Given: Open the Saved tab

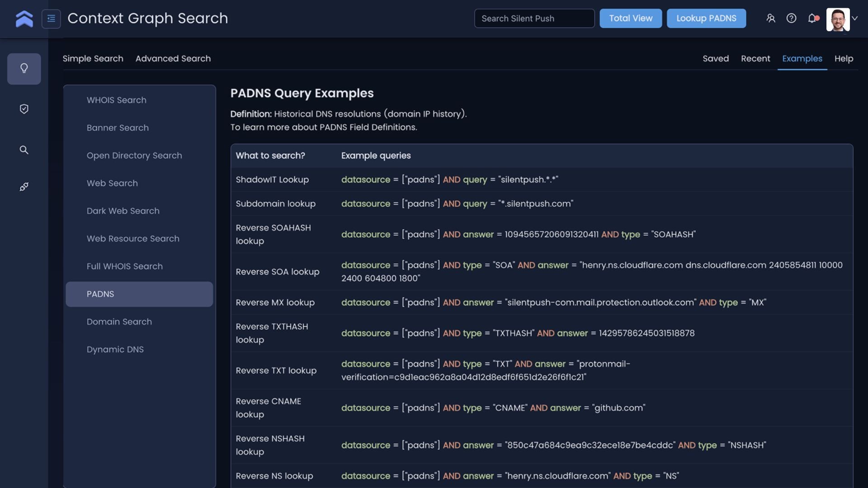Looking at the screenshot, I should coord(716,59).
